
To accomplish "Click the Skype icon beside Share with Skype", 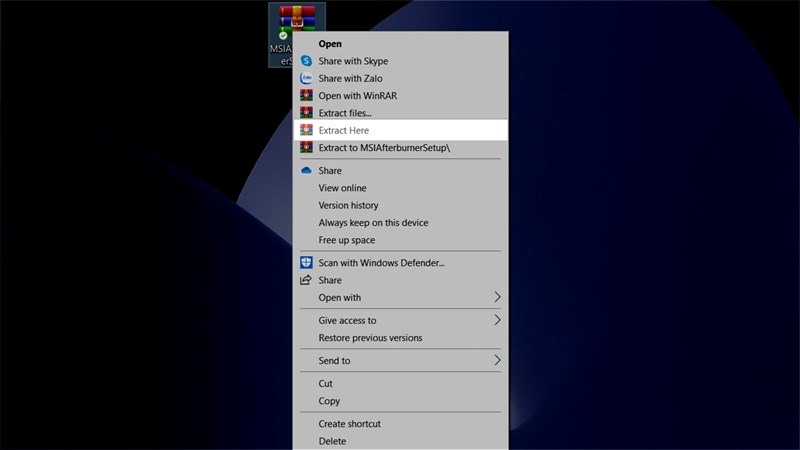I will (x=306, y=61).
